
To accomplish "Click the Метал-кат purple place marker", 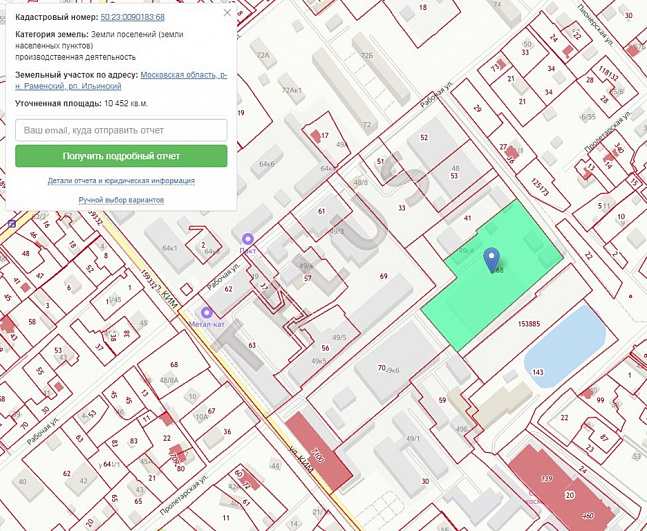I will (207, 313).
